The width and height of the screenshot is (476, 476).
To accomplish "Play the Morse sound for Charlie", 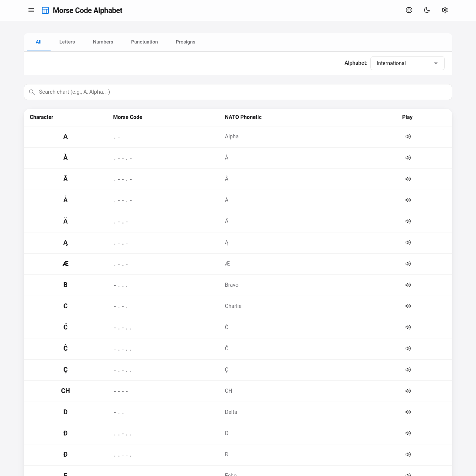I will [408, 306].
